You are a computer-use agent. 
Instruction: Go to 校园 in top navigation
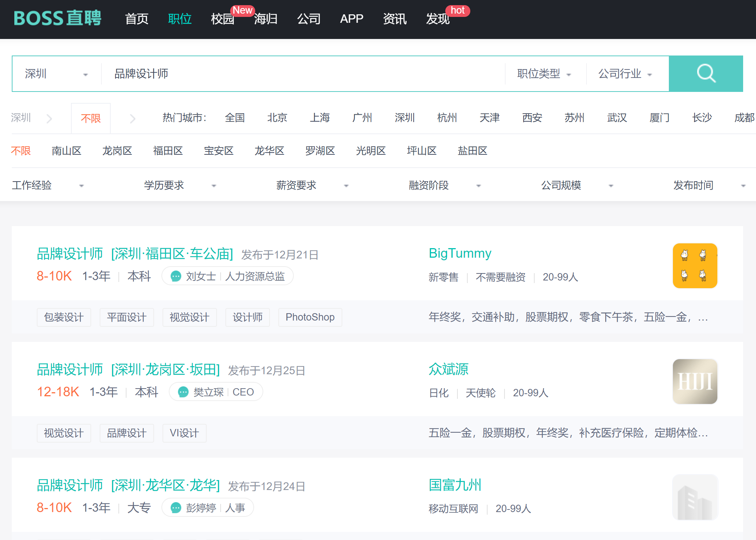point(222,19)
